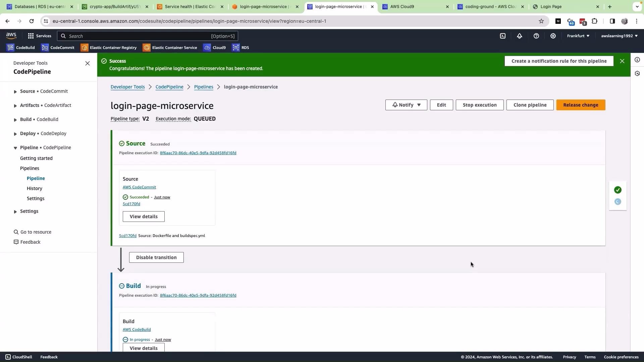Open Chrome side panel icon
The height and width of the screenshot is (362, 644).
[x=612, y=21]
